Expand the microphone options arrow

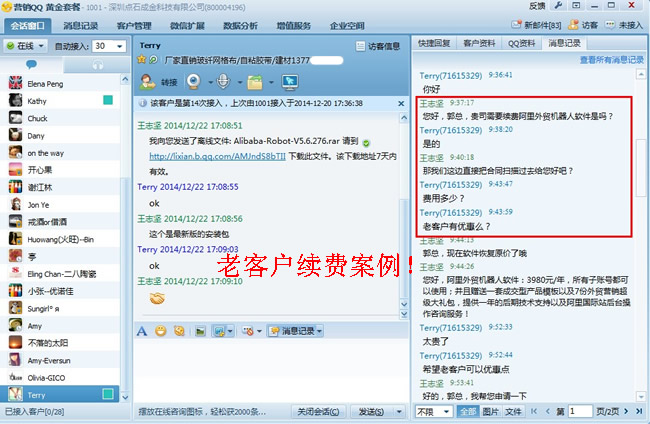tap(240, 82)
